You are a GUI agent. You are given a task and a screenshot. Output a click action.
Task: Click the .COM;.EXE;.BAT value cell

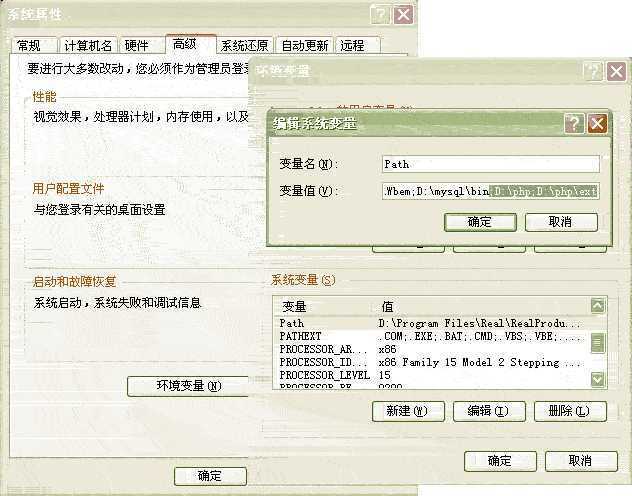point(481,336)
